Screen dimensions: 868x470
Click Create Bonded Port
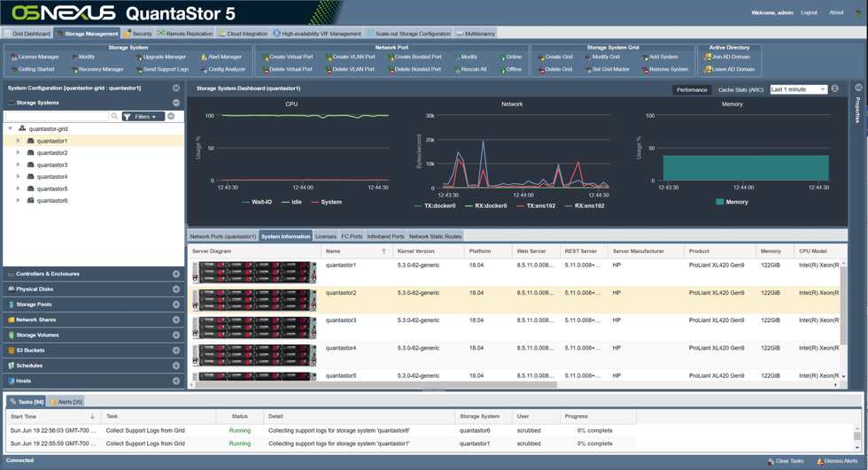415,57
